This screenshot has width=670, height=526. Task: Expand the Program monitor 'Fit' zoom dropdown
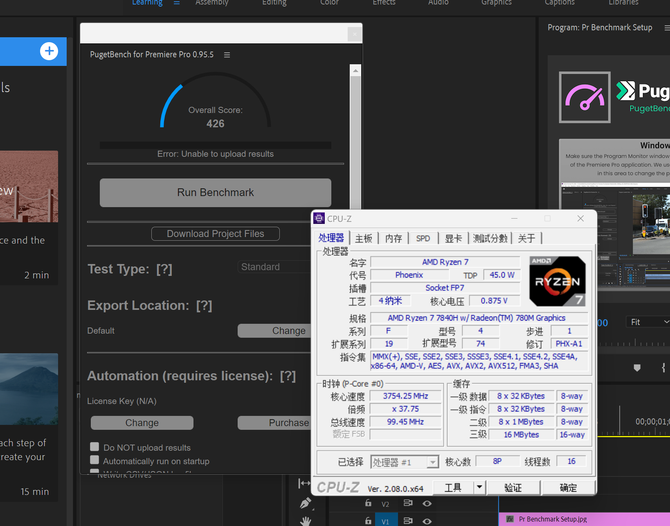pos(647,322)
